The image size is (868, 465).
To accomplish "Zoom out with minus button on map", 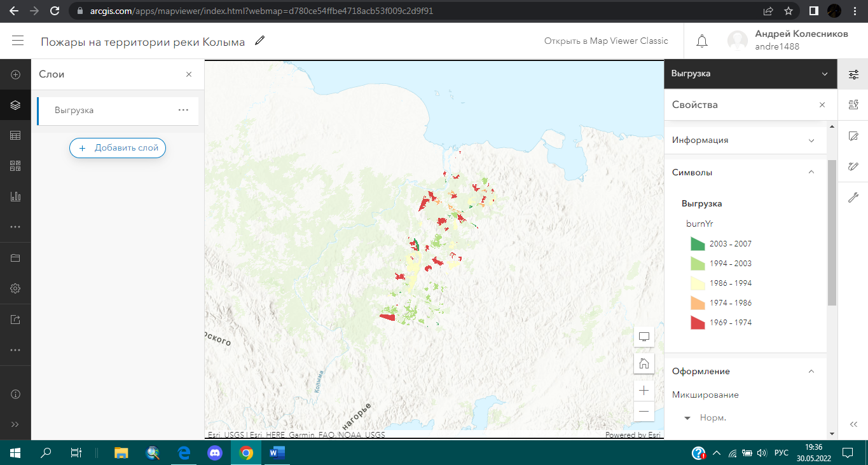I will click(644, 411).
